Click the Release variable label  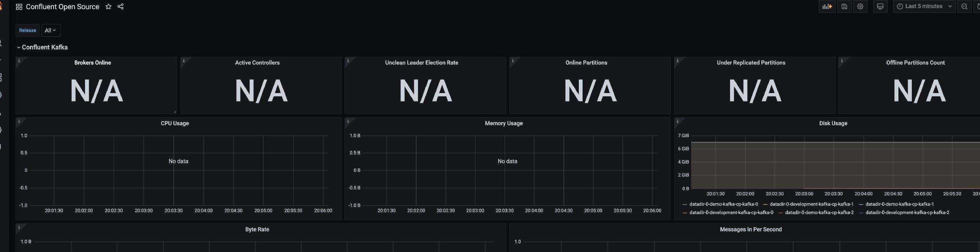(x=28, y=30)
